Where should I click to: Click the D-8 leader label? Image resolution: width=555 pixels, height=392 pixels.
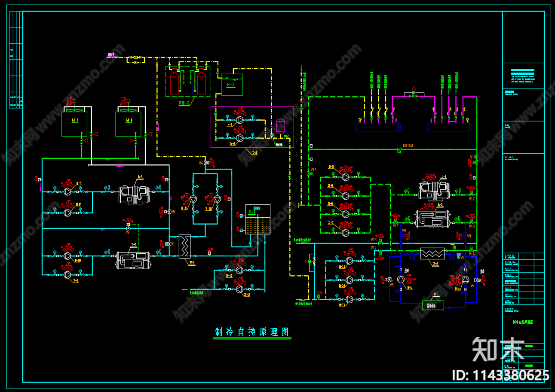click(254, 152)
